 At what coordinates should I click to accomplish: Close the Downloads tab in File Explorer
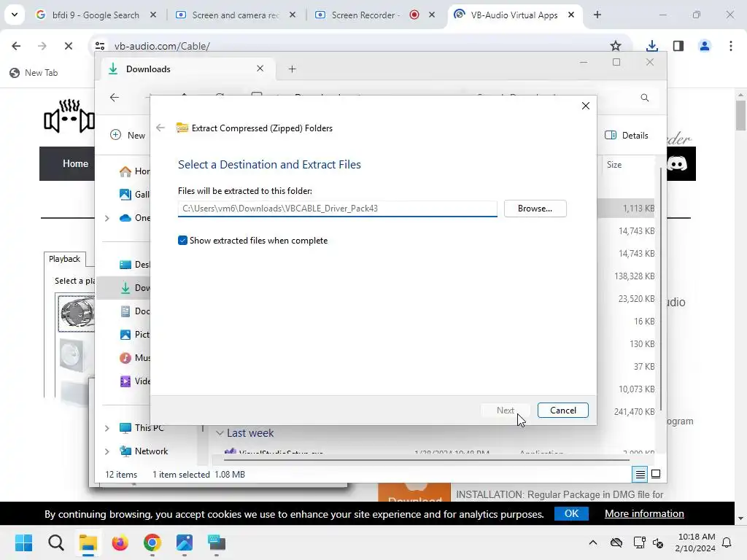click(x=260, y=69)
